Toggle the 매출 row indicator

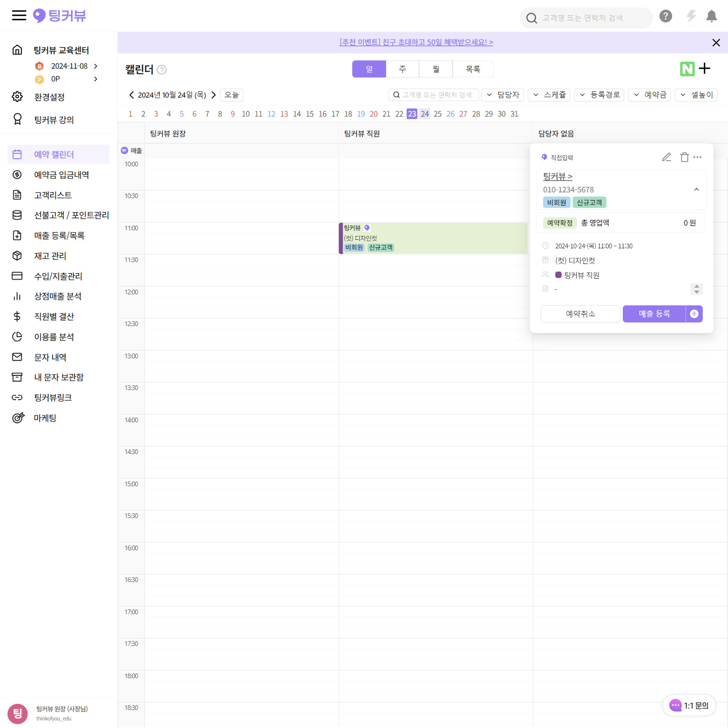tap(131, 151)
